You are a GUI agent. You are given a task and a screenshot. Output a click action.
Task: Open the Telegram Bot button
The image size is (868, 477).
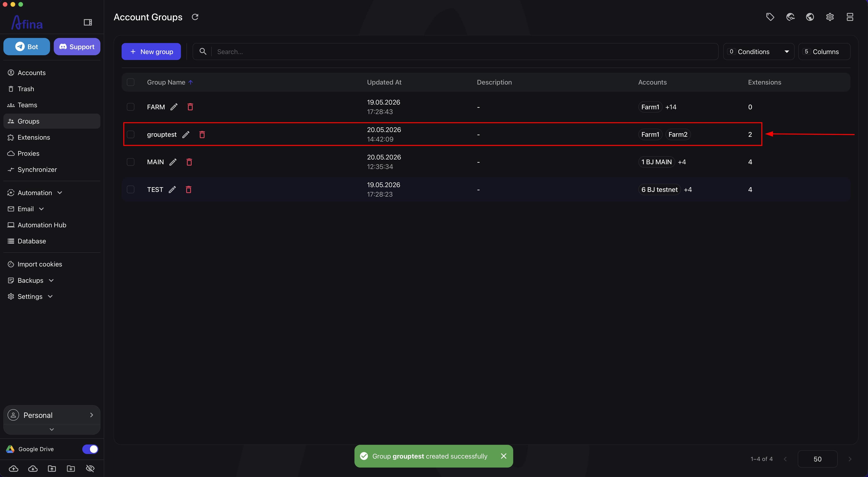[x=27, y=47]
